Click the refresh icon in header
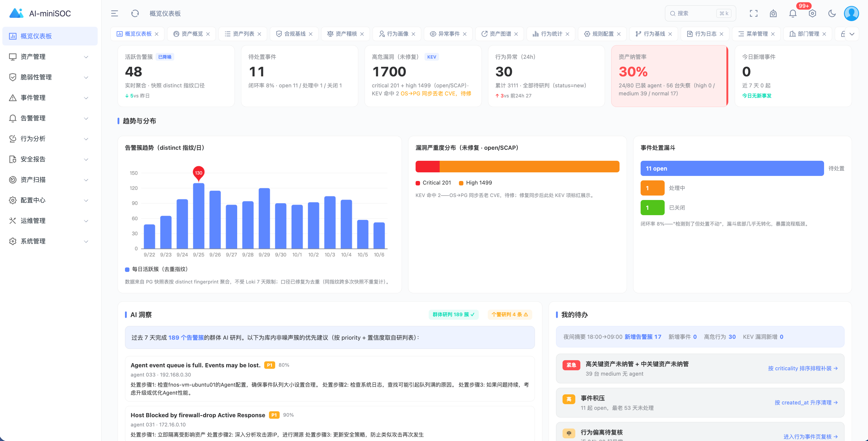This screenshot has width=868, height=441. (135, 13)
